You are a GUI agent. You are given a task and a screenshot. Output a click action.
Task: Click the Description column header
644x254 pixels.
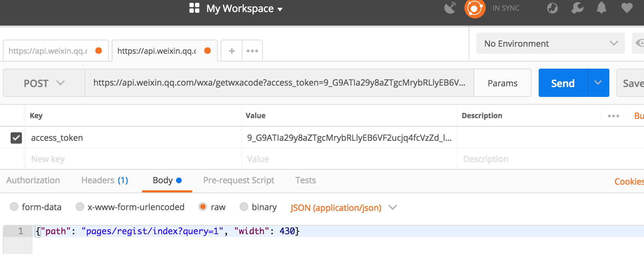click(482, 116)
